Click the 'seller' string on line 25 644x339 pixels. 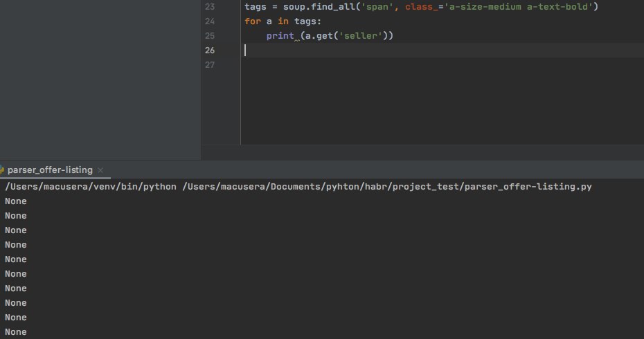click(361, 36)
